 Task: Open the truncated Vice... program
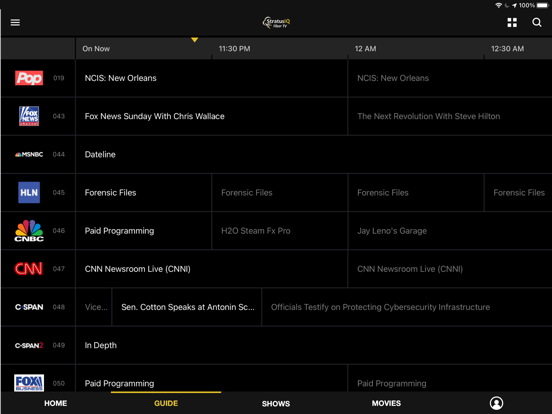[94, 307]
